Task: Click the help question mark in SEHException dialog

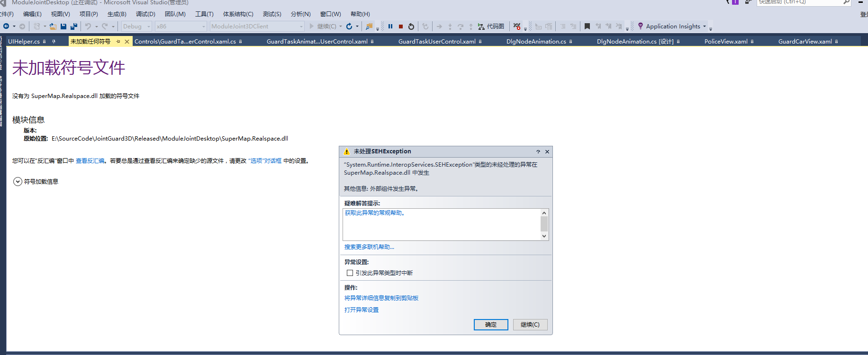Action: tap(538, 151)
